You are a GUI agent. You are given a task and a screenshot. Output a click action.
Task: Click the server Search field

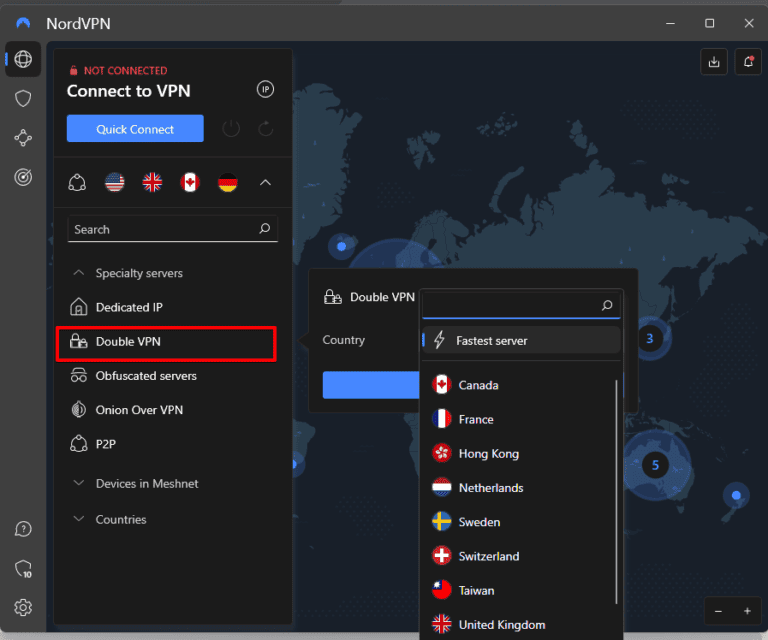point(160,229)
